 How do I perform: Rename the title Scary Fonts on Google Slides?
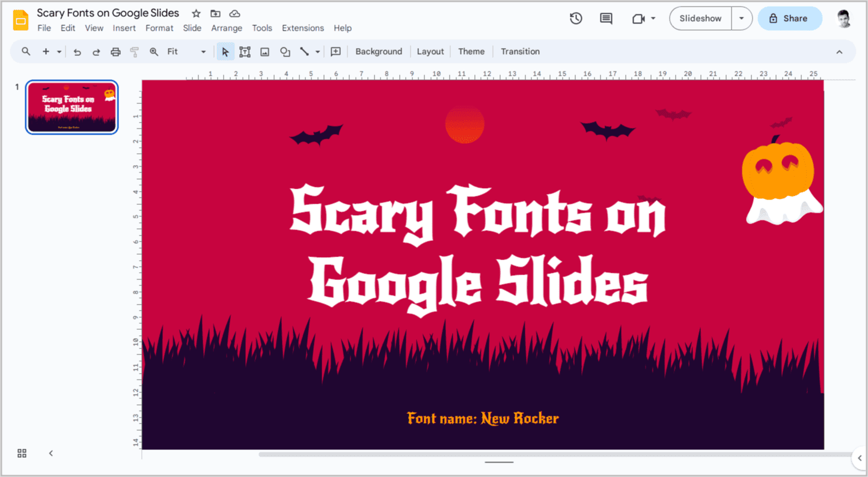coord(108,13)
